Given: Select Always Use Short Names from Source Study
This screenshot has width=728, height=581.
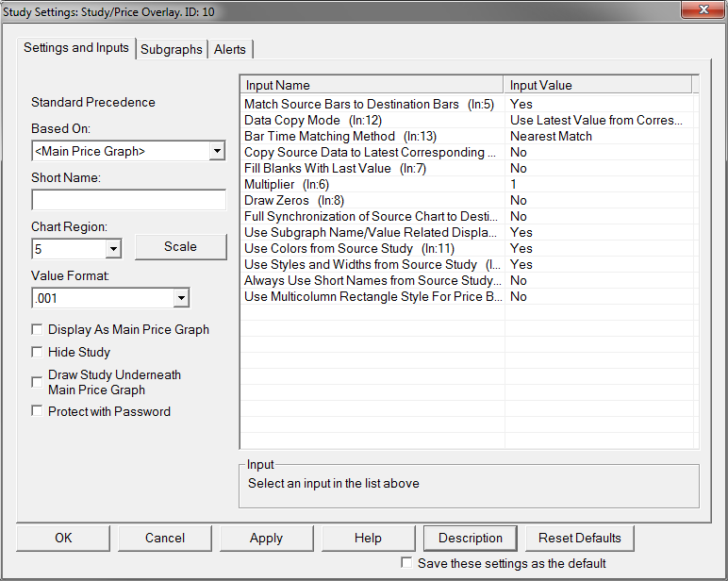Looking at the screenshot, I should tap(469, 280).
